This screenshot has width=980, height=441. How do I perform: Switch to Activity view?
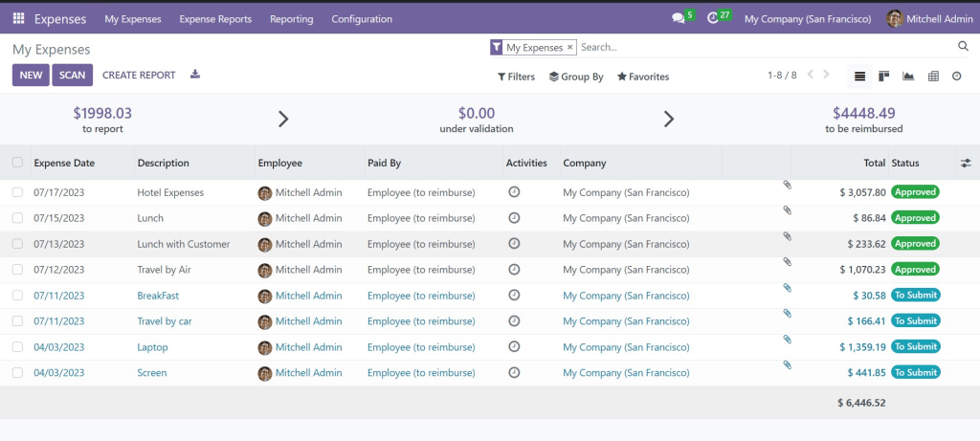pyautogui.click(x=956, y=76)
